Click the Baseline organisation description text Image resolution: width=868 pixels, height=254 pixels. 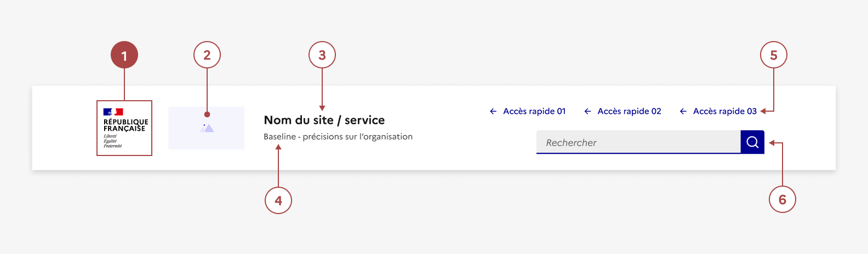tap(338, 137)
